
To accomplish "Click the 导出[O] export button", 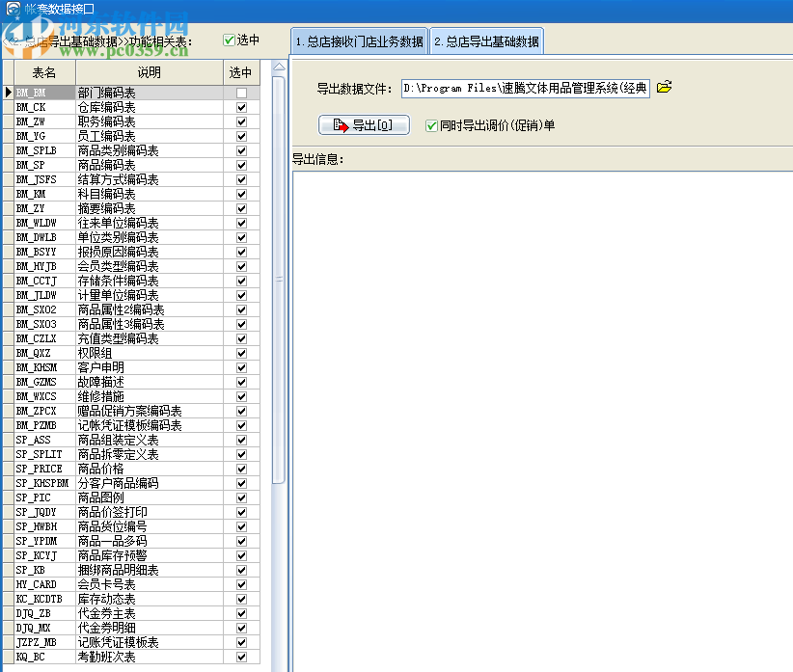I will (x=364, y=125).
